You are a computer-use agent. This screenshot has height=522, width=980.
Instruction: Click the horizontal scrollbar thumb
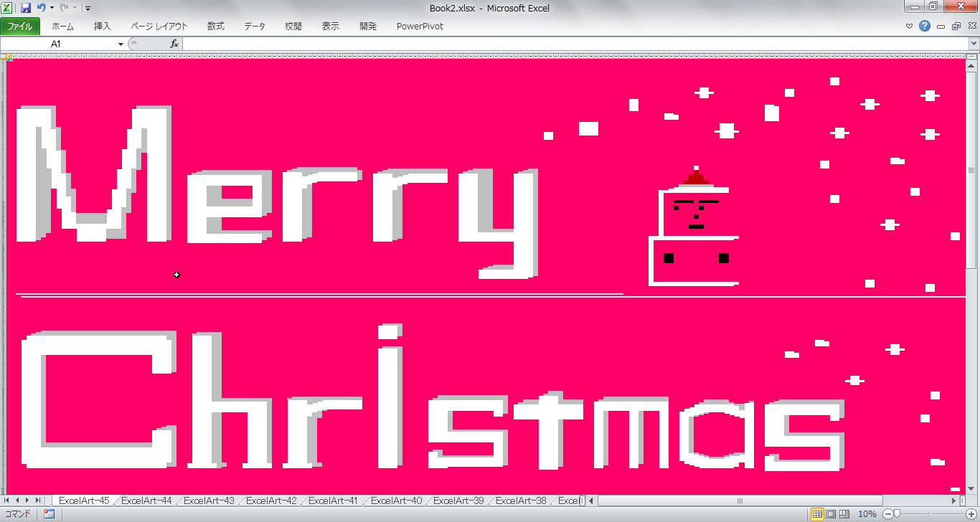point(739,500)
